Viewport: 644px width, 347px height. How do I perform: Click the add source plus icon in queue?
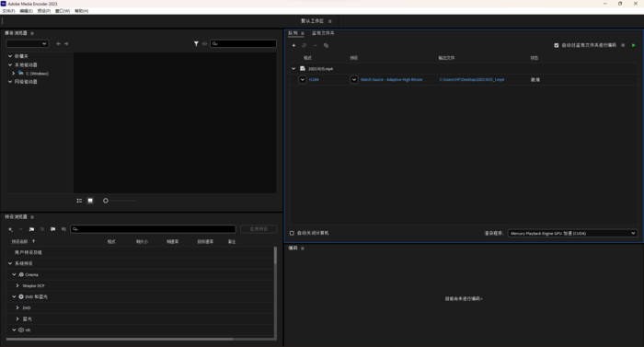click(x=293, y=45)
